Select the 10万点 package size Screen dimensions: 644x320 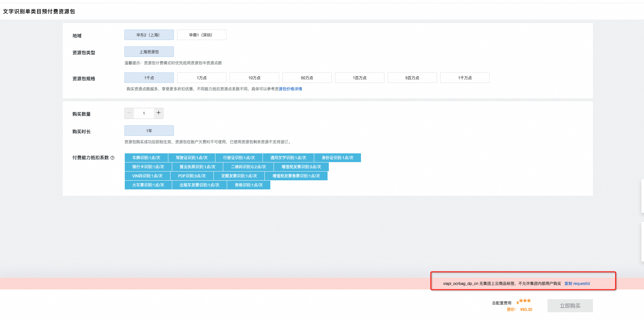pos(254,78)
